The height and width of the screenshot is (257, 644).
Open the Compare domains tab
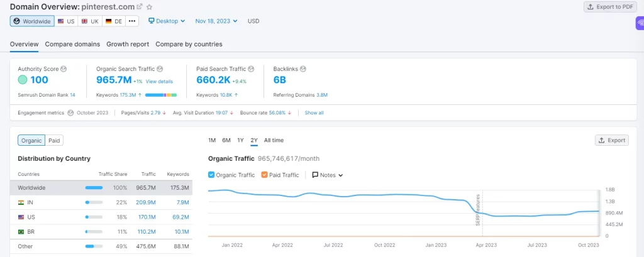pyautogui.click(x=73, y=44)
